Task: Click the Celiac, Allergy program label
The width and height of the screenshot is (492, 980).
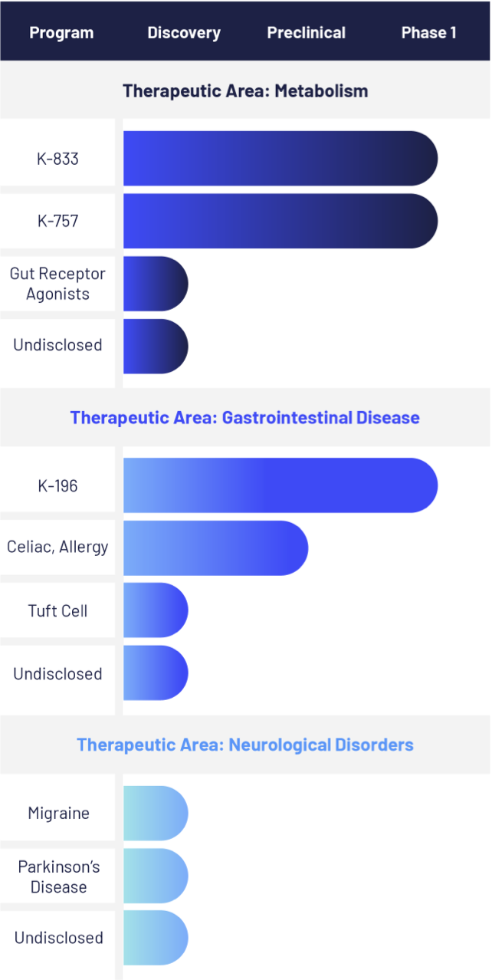Action: click(x=58, y=548)
